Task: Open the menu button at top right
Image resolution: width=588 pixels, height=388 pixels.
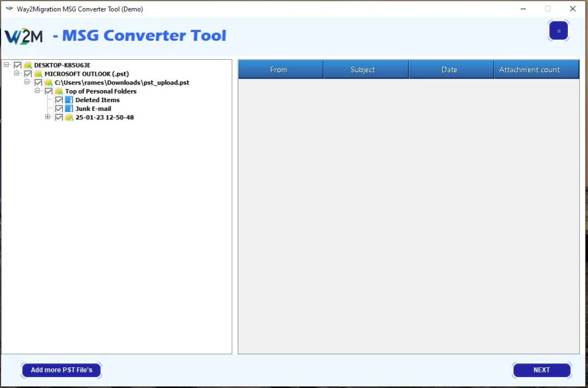Action: [558, 31]
